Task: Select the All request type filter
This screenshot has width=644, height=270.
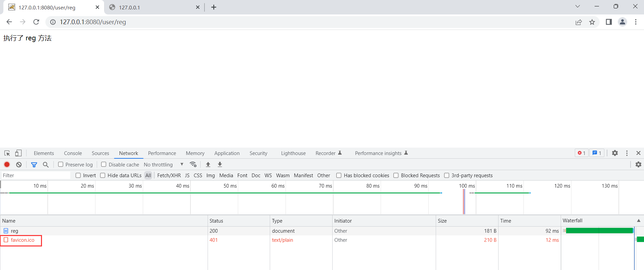Action: 148,176
